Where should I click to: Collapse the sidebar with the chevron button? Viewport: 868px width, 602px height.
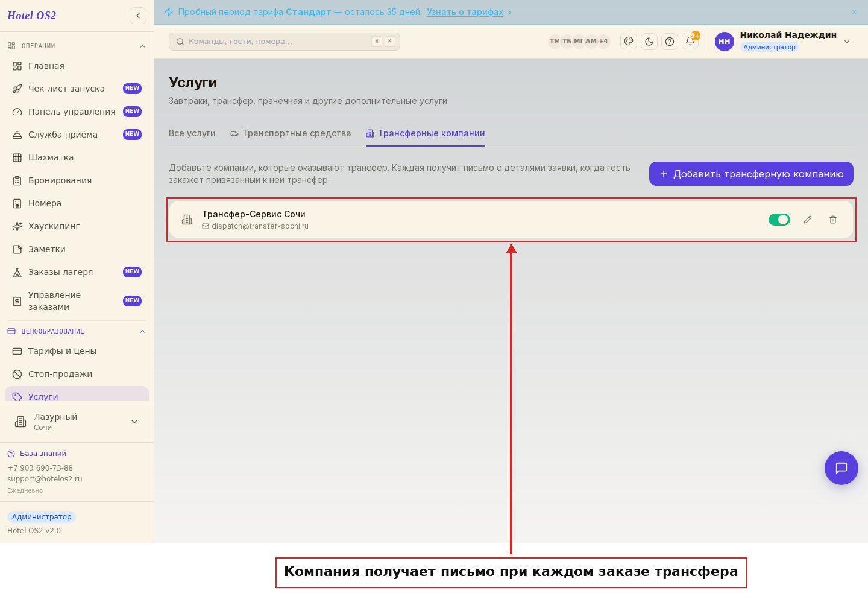(x=138, y=16)
